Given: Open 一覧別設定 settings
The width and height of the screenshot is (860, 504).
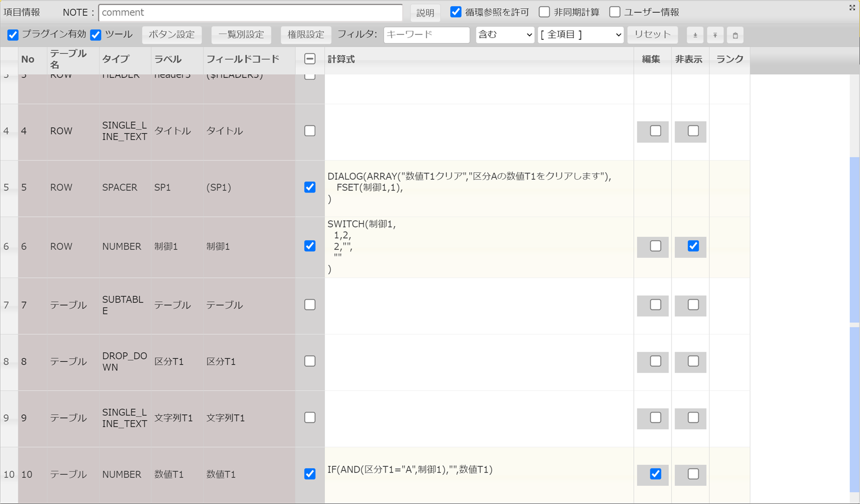Looking at the screenshot, I should 241,35.
